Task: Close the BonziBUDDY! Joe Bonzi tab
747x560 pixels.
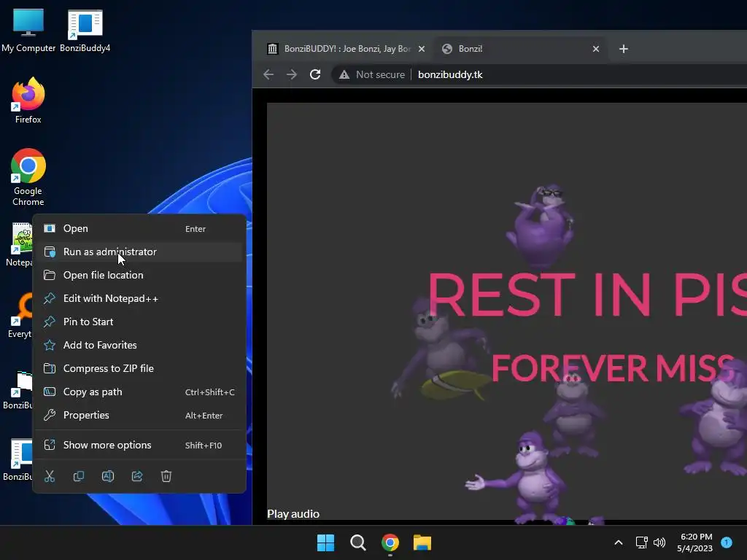Action: click(422, 49)
